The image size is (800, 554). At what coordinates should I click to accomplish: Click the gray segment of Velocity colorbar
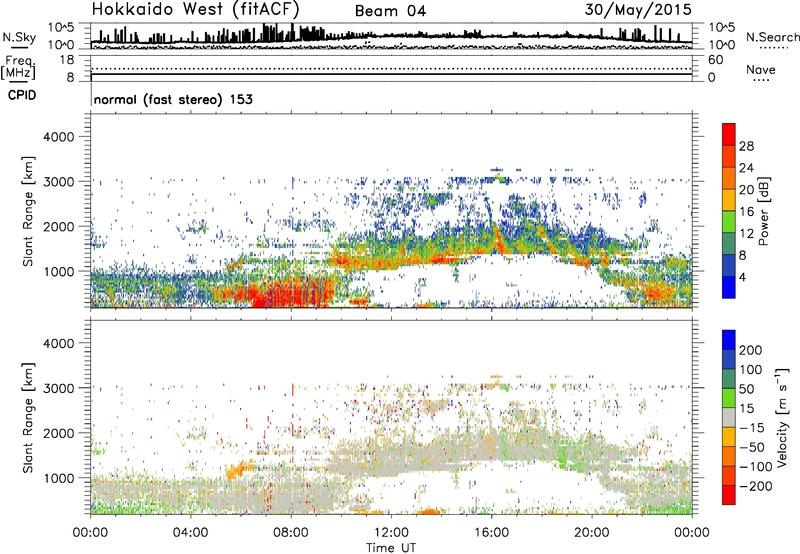point(729,417)
